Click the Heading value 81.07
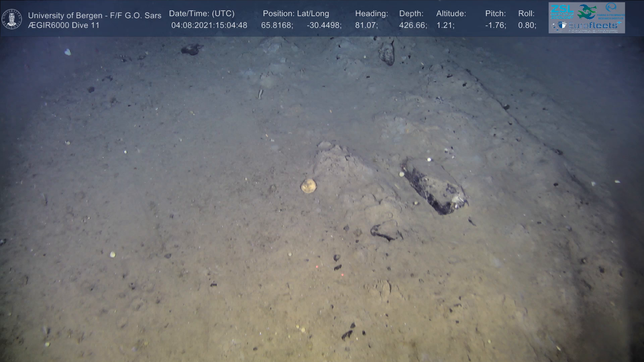This screenshot has width=644, height=362. (x=366, y=25)
